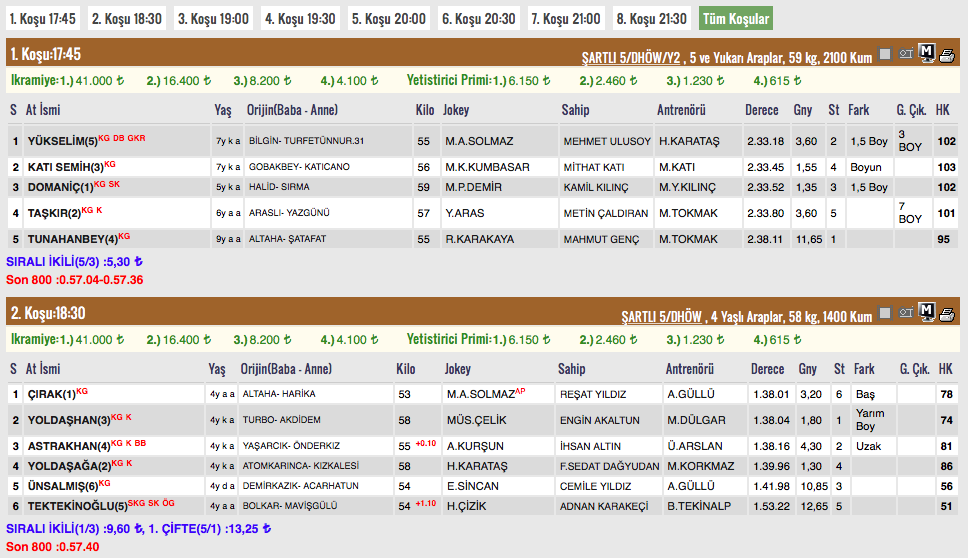
Task: Click the gray square icon in race 2 header
Action: (885, 314)
